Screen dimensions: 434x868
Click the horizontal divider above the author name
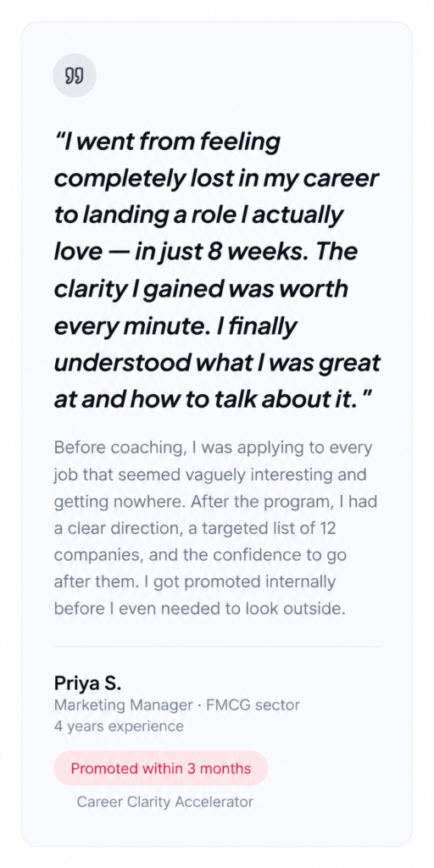[x=217, y=646]
